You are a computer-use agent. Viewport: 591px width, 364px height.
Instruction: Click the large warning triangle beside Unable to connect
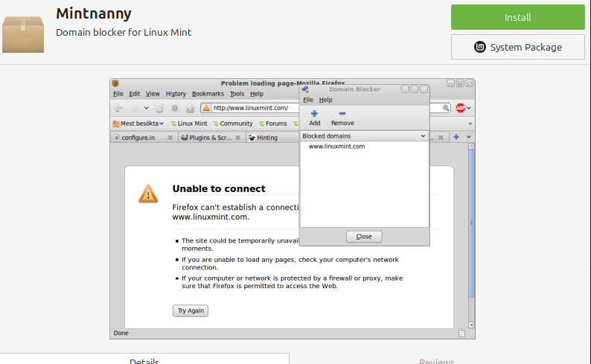(148, 194)
